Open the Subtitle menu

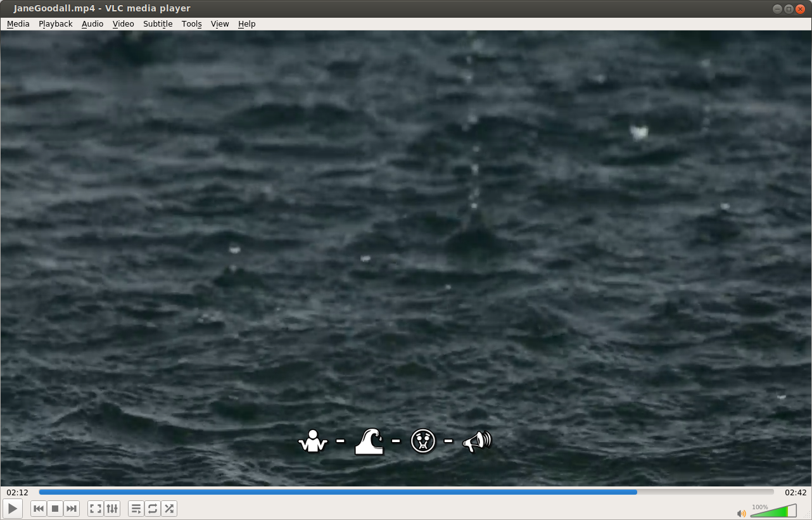point(158,24)
